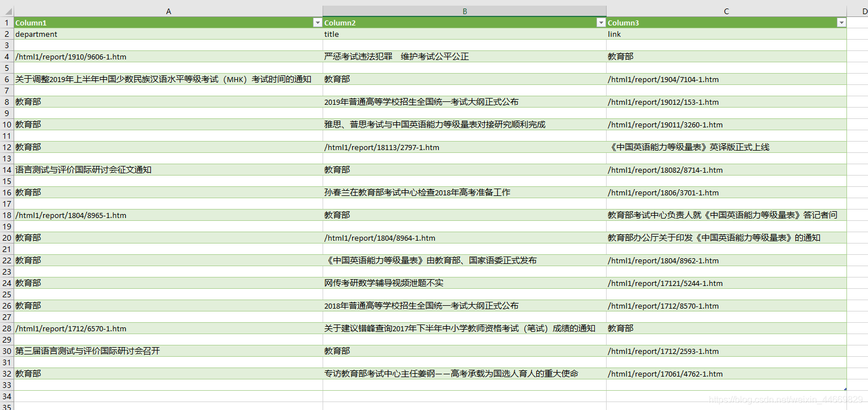Select cell /html1/report/19011/3260-1.htm

coord(726,125)
